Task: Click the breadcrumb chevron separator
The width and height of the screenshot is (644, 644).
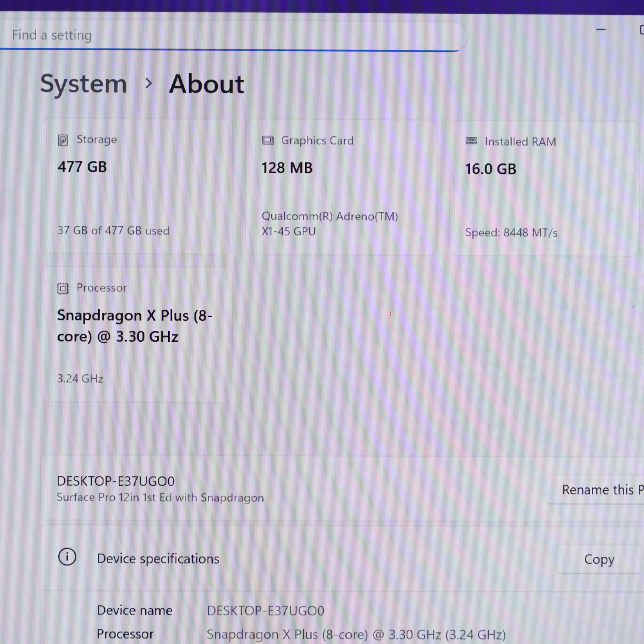Action: pos(149,84)
